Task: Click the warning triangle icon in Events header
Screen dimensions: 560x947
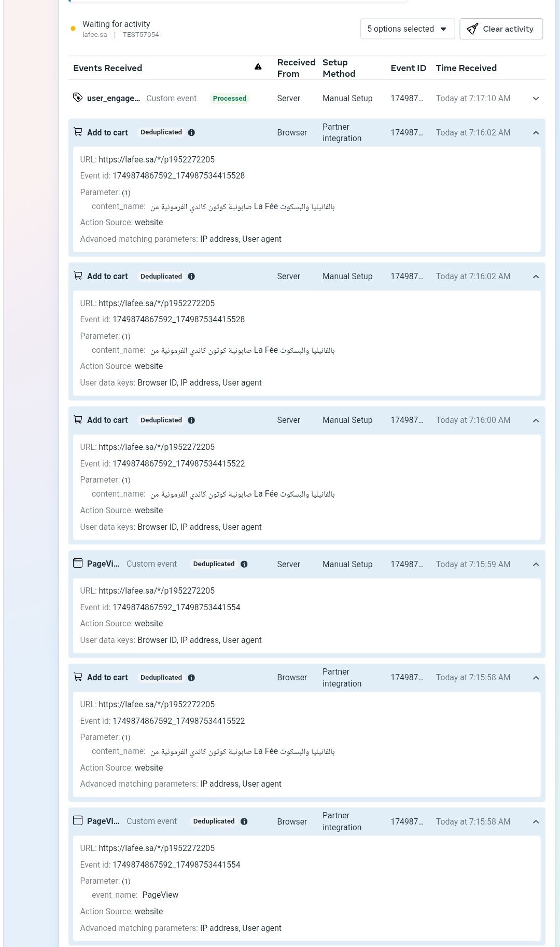Action: click(258, 67)
